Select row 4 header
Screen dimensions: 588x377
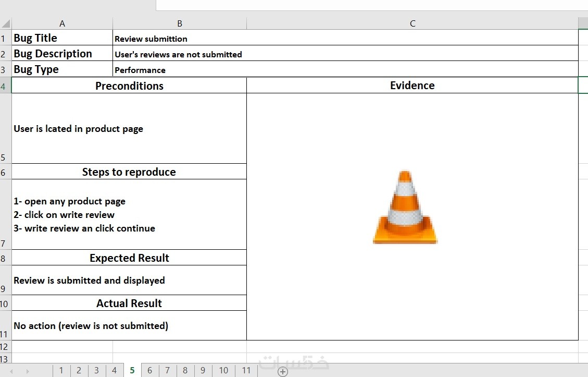(6, 85)
